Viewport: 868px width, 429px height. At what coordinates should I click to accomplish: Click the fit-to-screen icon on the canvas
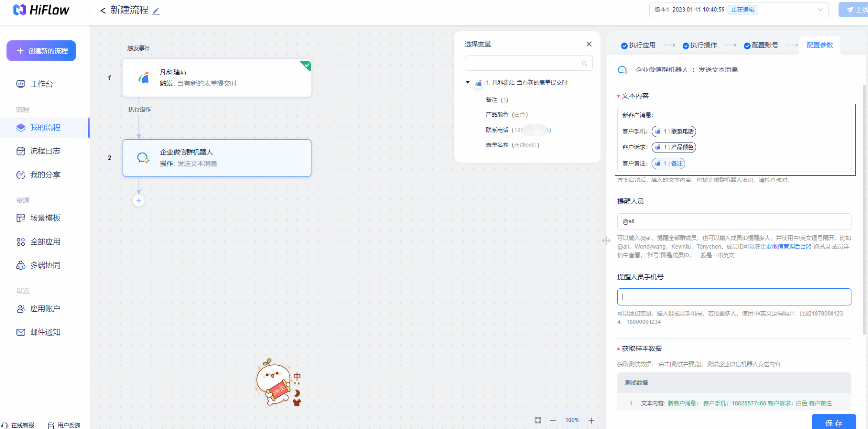[x=538, y=420]
